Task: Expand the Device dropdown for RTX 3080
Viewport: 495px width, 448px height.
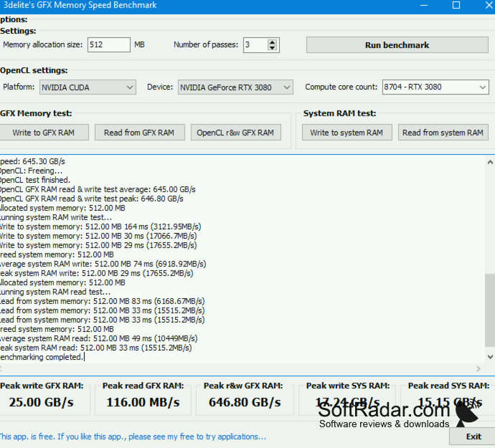Action: pyautogui.click(x=235, y=87)
